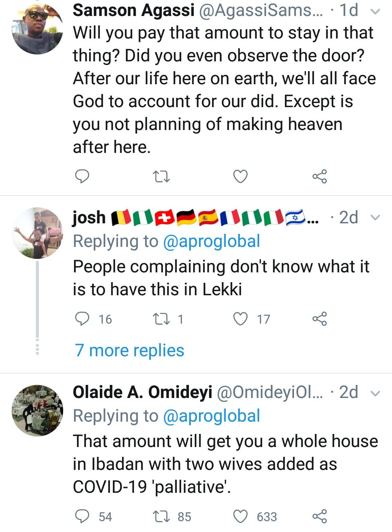The height and width of the screenshot is (532, 392).
Task: Reply to Samson Agassi's tweet
Action: [x=82, y=176]
